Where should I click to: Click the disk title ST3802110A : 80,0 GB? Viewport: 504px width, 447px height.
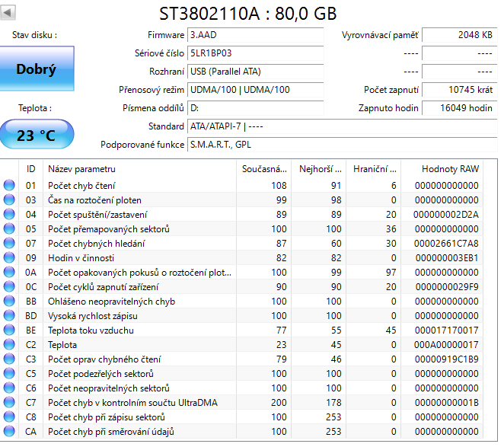248,14
